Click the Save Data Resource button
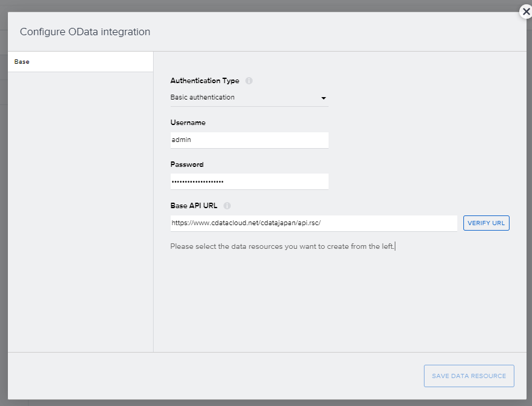This screenshot has height=406, width=532. coord(469,376)
